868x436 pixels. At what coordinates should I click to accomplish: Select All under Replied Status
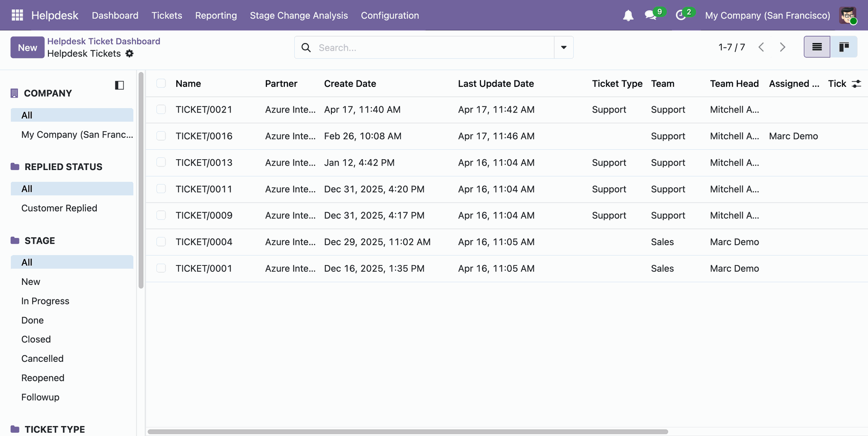(x=72, y=189)
